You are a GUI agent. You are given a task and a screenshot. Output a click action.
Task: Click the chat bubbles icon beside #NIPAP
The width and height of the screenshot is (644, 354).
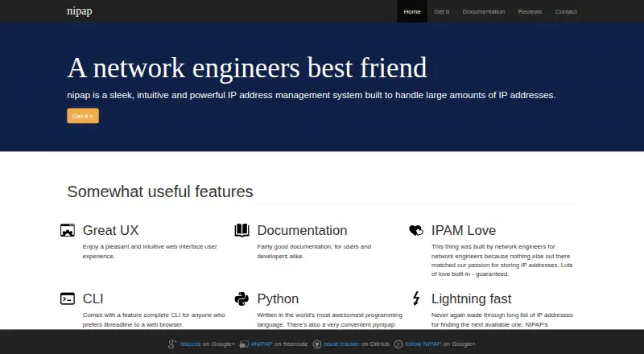(245, 344)
